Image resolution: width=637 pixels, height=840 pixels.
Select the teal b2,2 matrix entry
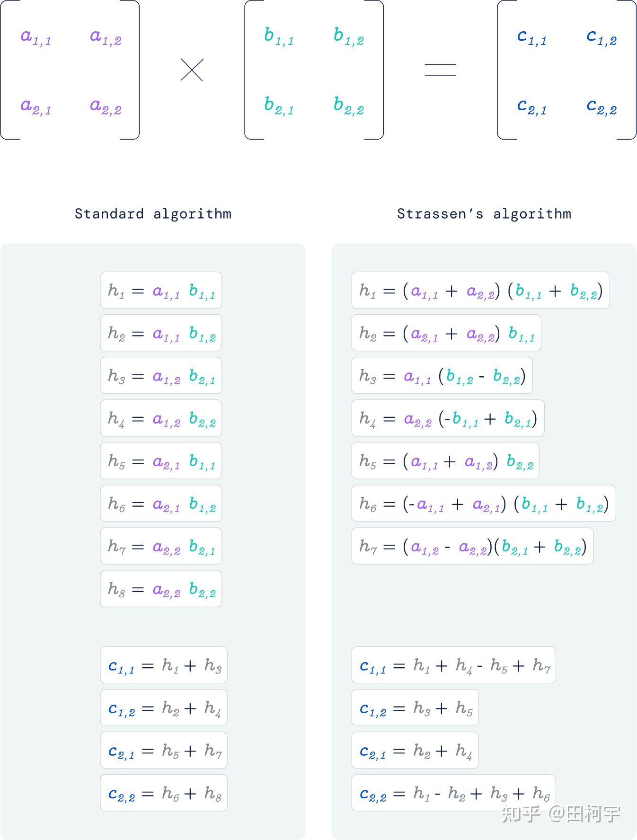pos(349,106)
